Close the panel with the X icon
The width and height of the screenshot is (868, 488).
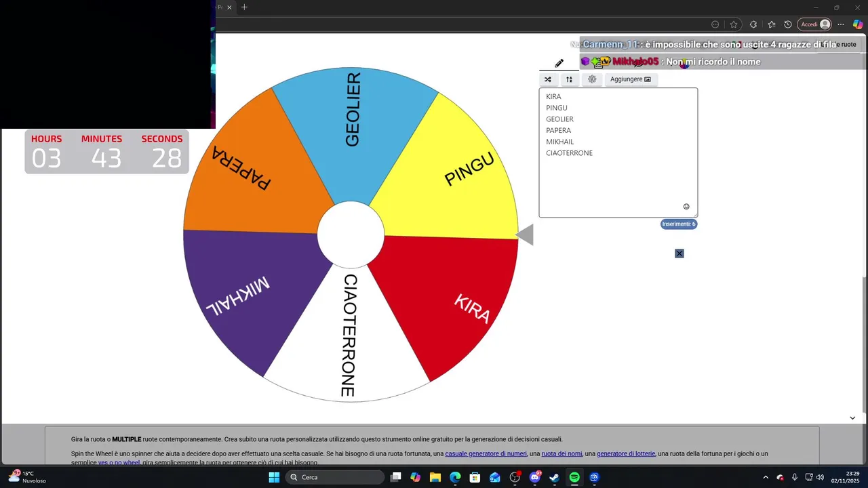click(679, 253)
